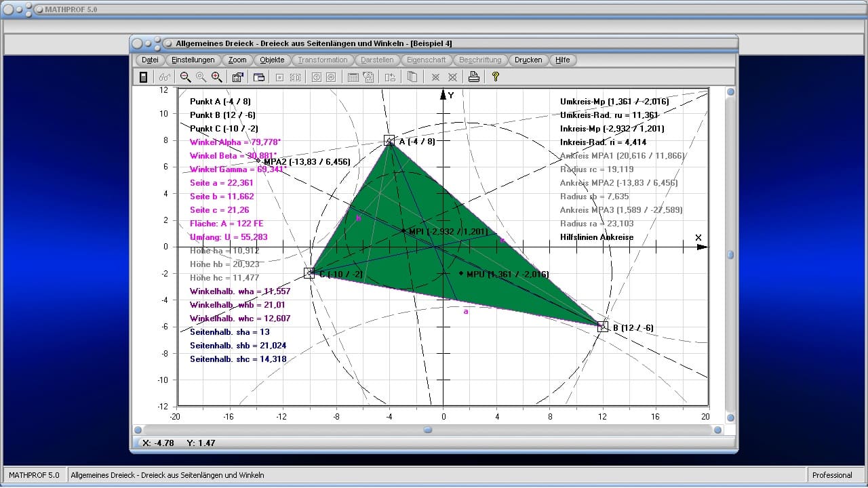Open the properties checklist icon
This screenshot has width=868, height=488.
[237, 77]
